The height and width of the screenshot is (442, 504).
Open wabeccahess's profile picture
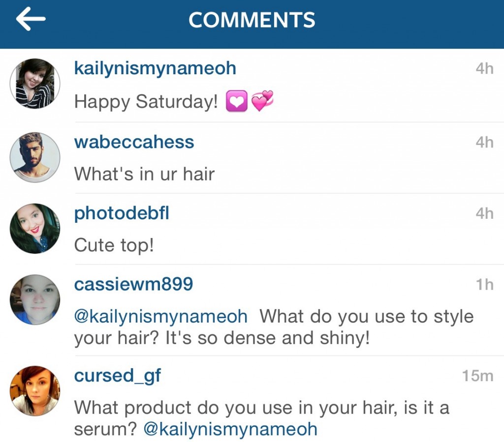click(35, 158)
